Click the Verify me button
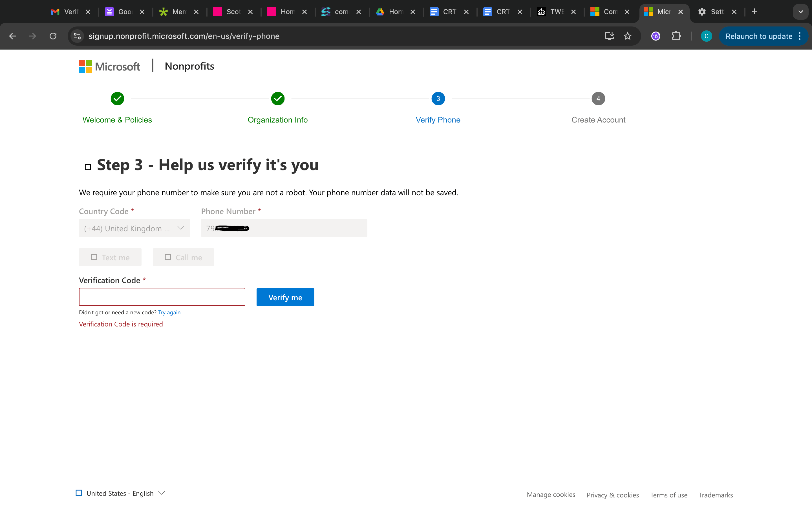 point(285,297)
